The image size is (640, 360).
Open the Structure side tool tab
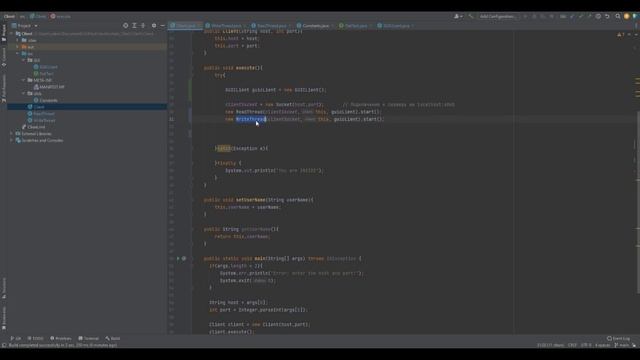(x=4, y=288)
